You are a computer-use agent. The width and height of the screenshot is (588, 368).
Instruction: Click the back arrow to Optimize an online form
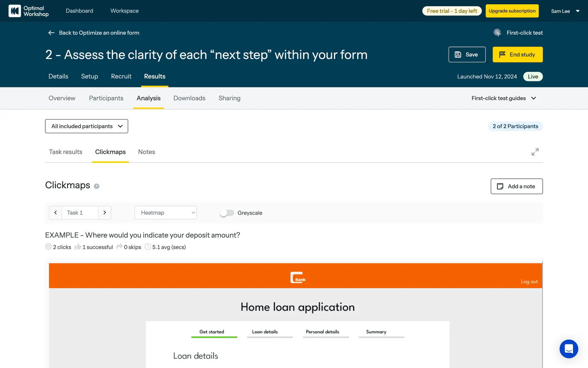coord(51,33)
